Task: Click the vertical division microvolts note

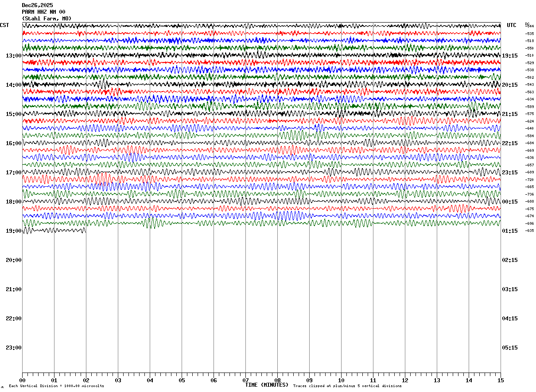Action: click(56, 386)
